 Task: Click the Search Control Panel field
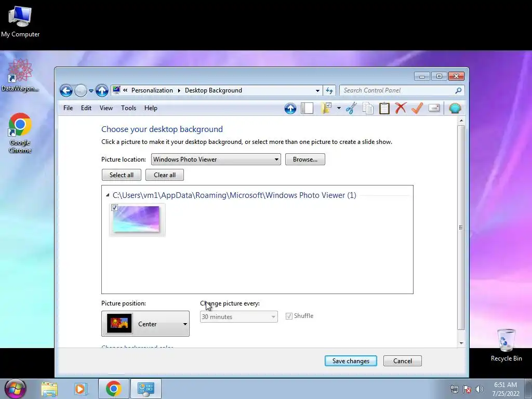[x=402, y=90]
